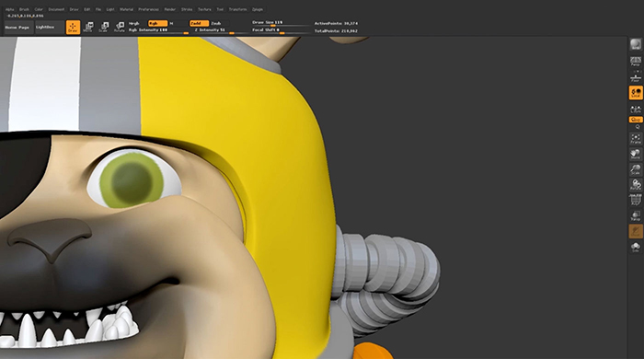
Task: Click the TotalPoints count readout
Action: [336, 30]
